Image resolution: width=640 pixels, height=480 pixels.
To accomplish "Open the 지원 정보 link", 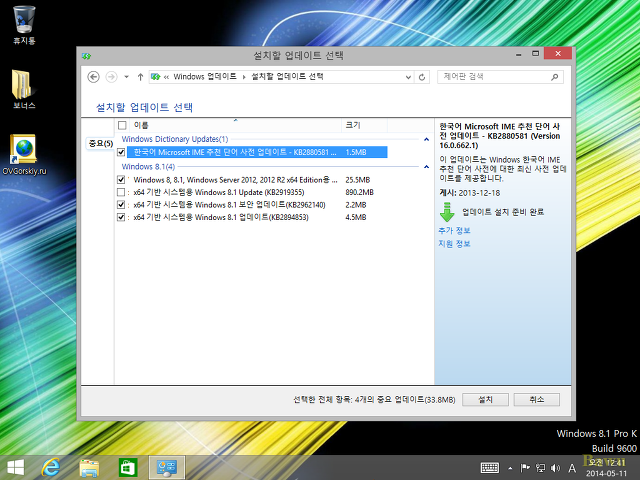I will pyautogui.click(x=454, y=244).
